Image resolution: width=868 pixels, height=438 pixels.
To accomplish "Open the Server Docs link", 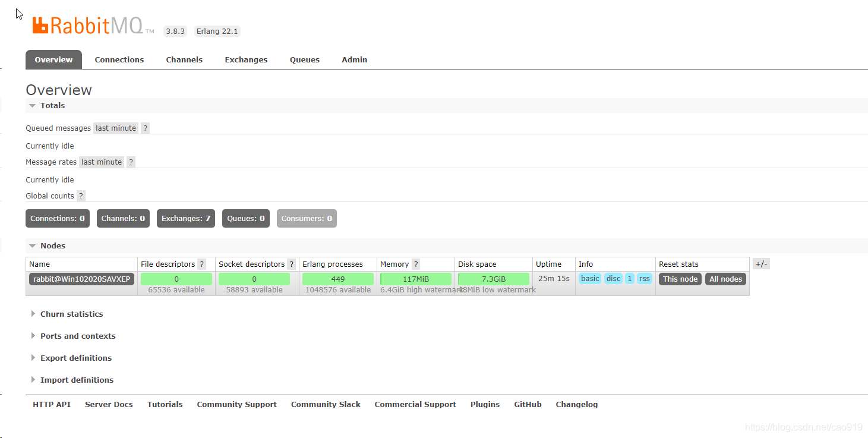I will pyautogui.click(x=109, y=404).
